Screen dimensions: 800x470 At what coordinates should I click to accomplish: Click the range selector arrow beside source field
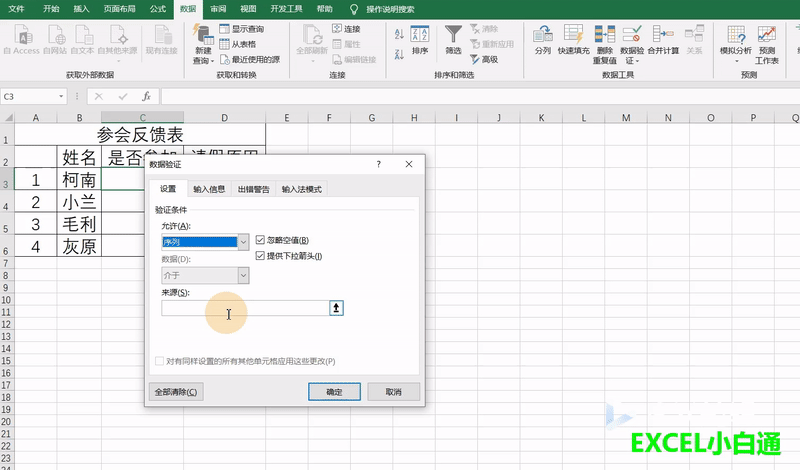point(336,308)
